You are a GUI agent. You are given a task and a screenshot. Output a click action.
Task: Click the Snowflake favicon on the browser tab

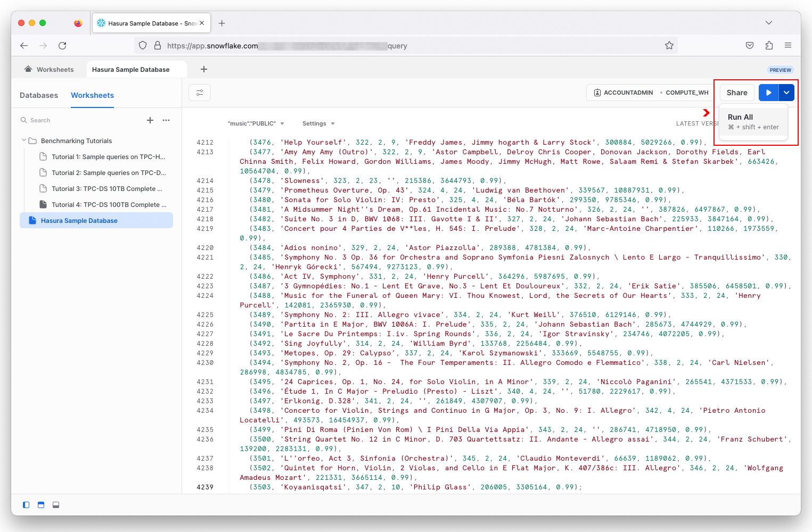click(101, 22)
